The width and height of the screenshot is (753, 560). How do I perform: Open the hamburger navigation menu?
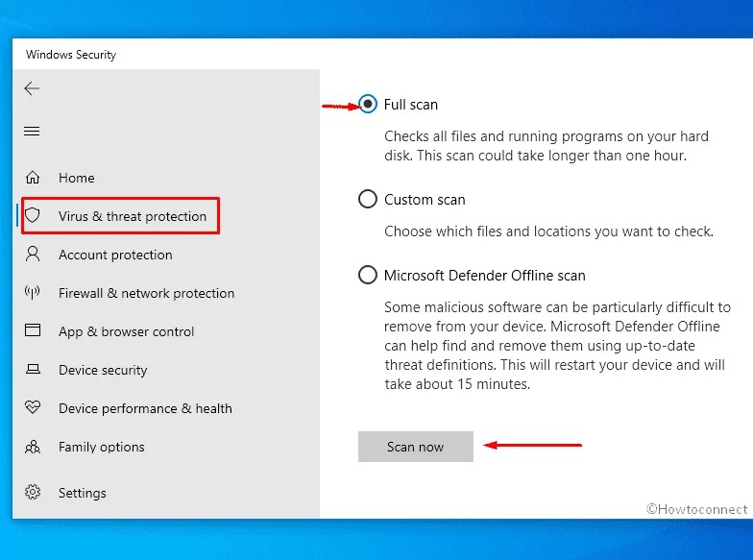pyautogui.click(x=32, y=131)
